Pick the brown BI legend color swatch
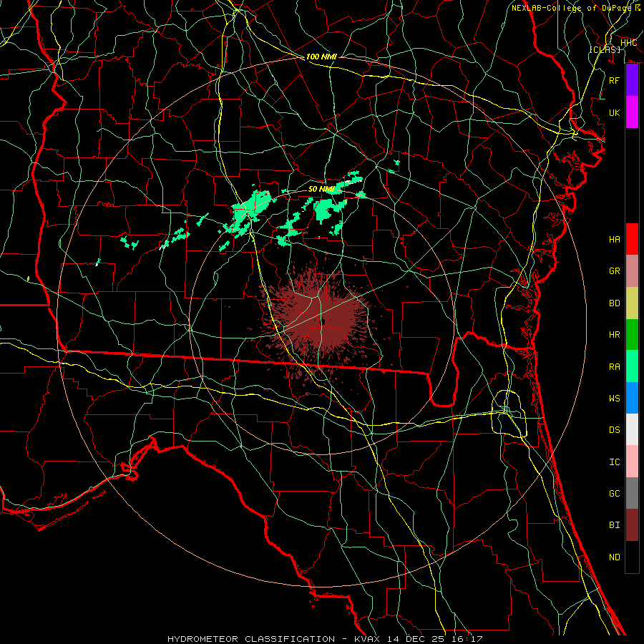644x644 pixels. (x=632, y=525)
